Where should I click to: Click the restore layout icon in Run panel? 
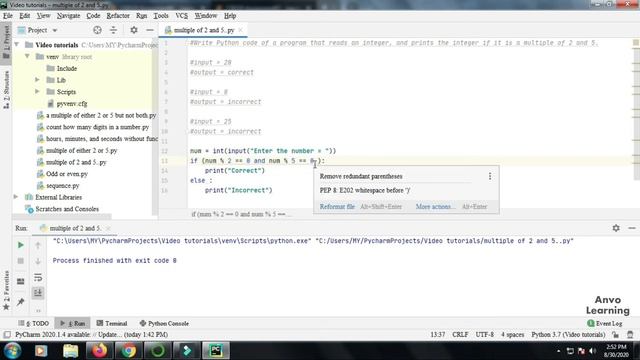tap(21, 281)
